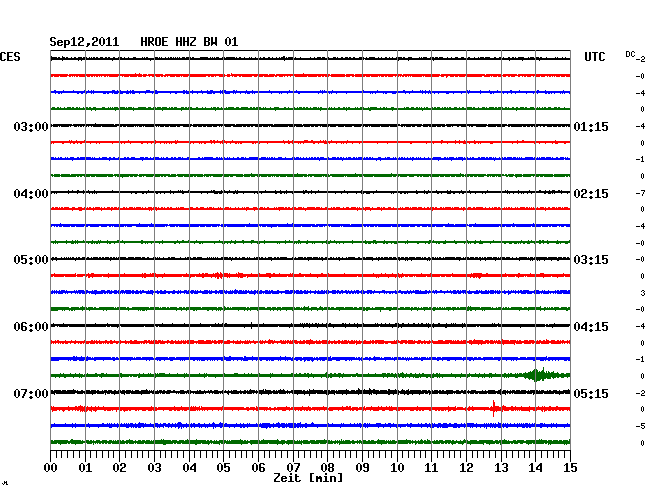The width and height of the screenshot is (650, 494).
Task: Click the green seismic burst near minute 14
Action: (x=539, y=375)
